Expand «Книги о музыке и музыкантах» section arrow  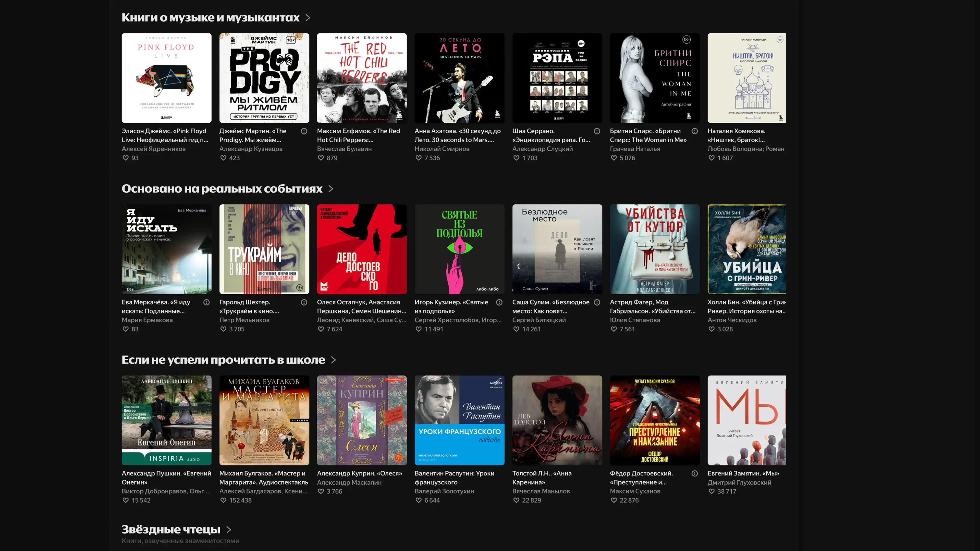point(308,18)
